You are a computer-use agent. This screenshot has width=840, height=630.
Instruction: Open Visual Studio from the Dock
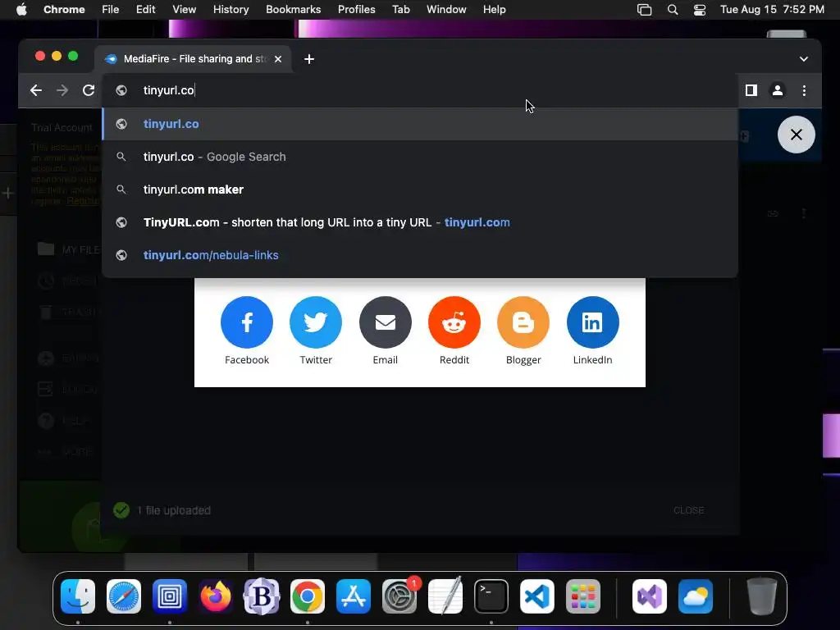point(650,596)
